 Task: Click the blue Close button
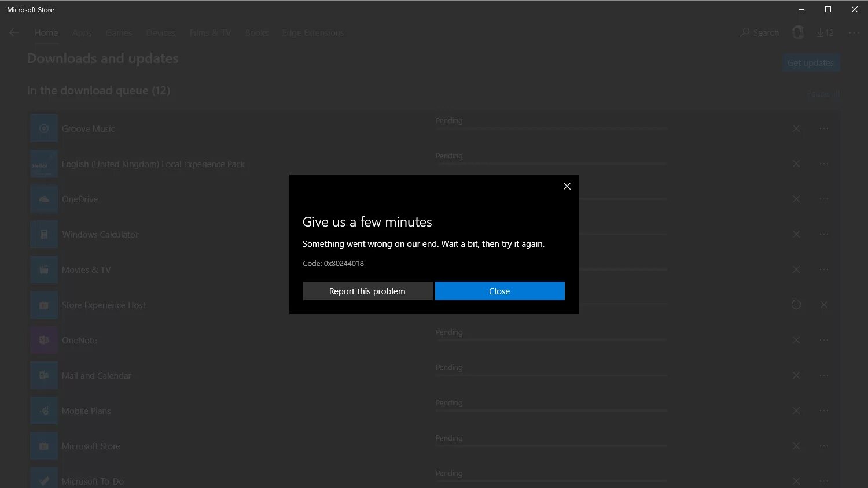point(500,291)
